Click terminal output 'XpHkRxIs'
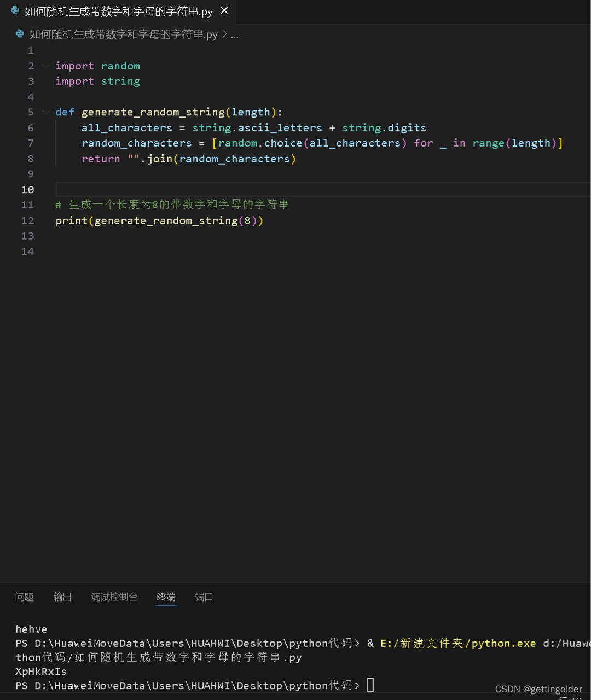Viewport: 591px width, 700px height. (x=41, y=671)
